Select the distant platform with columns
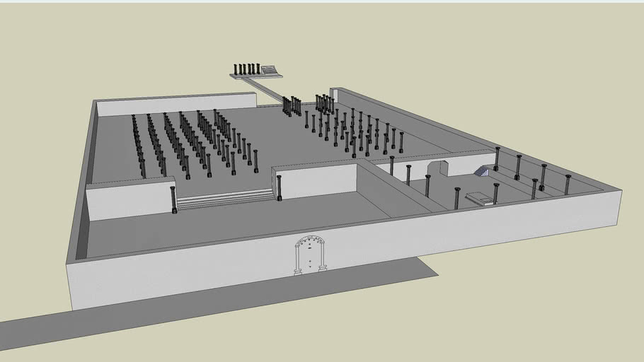This screenshot has width=644, height=362. [255, 71]
